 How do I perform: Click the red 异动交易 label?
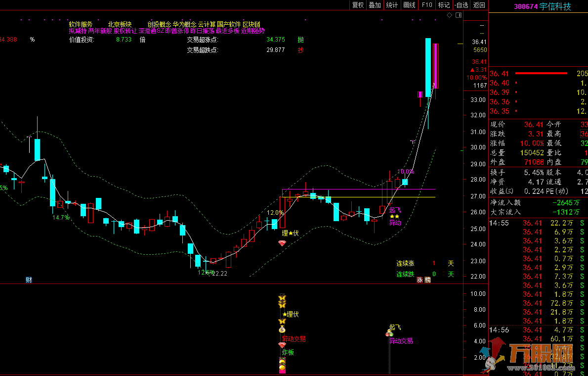294,339
